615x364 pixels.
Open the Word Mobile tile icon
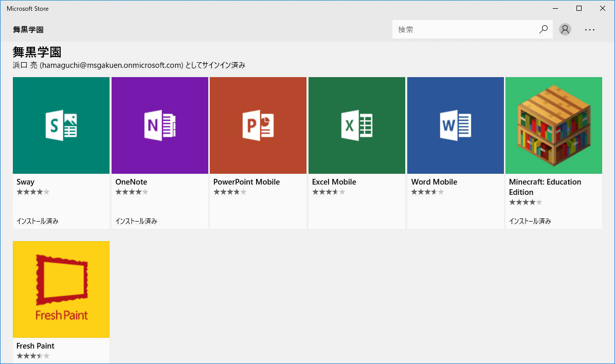(x=456, y=125)
